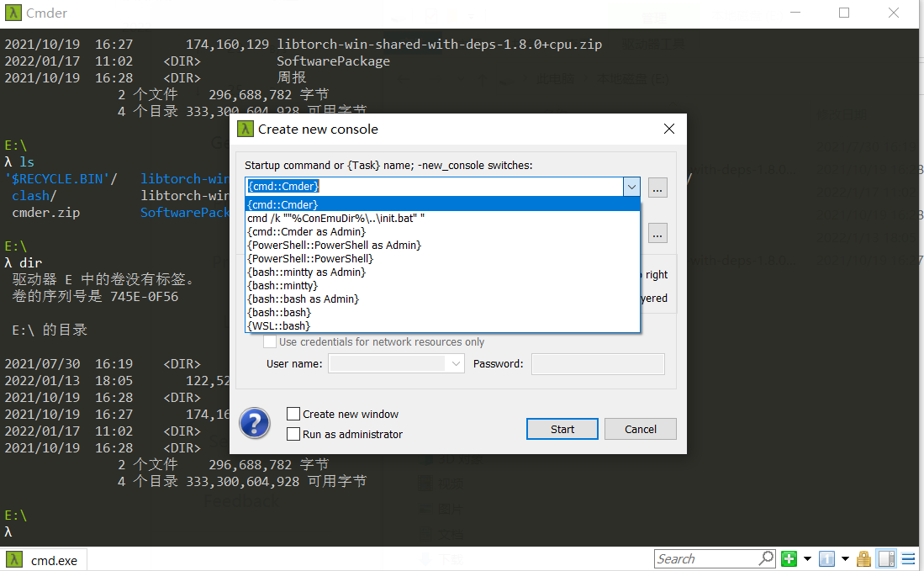The height and width of the screenshot is (571, 924).
Task: Click the Cancel button
Action: pyautogui.click(x=641, y=429)
